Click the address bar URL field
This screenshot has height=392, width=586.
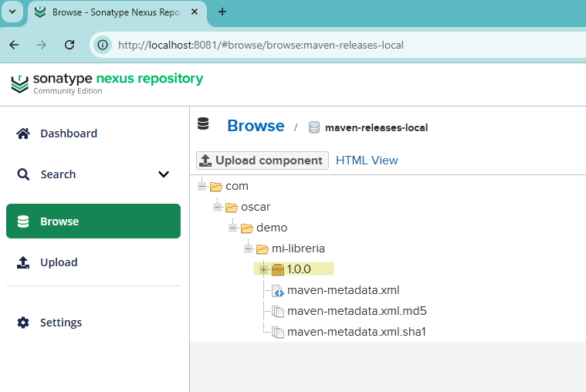point(337,46)
